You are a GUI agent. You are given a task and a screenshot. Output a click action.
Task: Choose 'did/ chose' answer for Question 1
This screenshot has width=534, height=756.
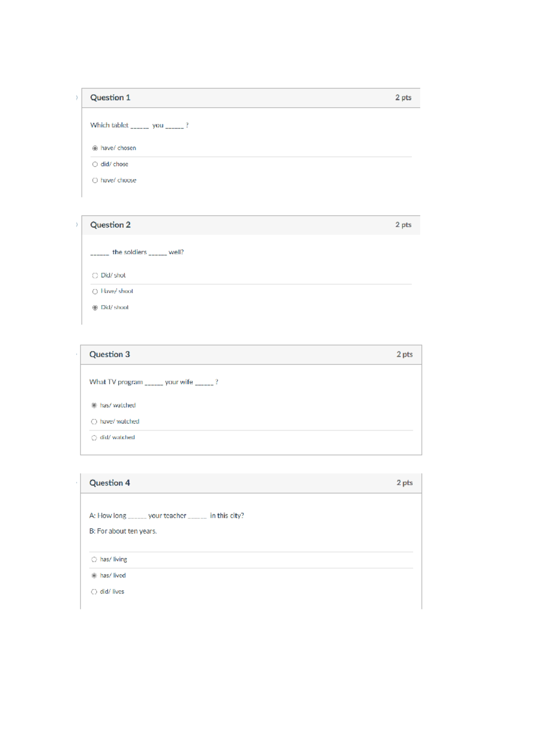click(95, 164)
